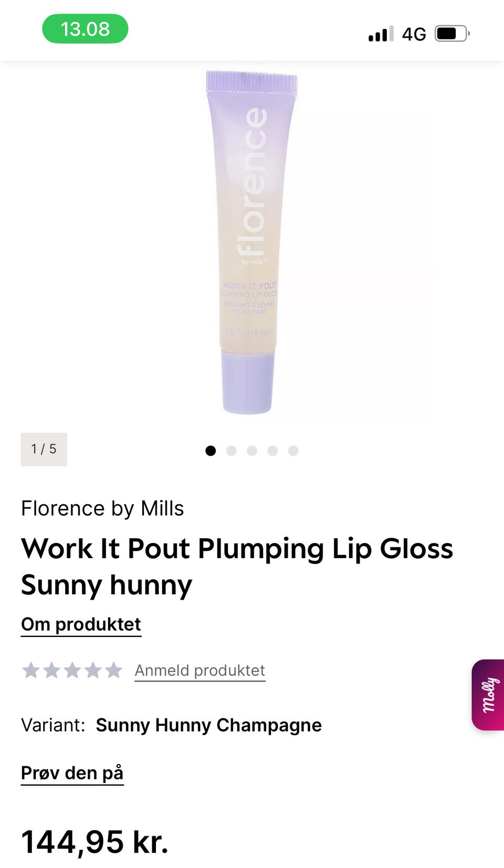Tap the lip gloss product image

[x=251, y=242]
